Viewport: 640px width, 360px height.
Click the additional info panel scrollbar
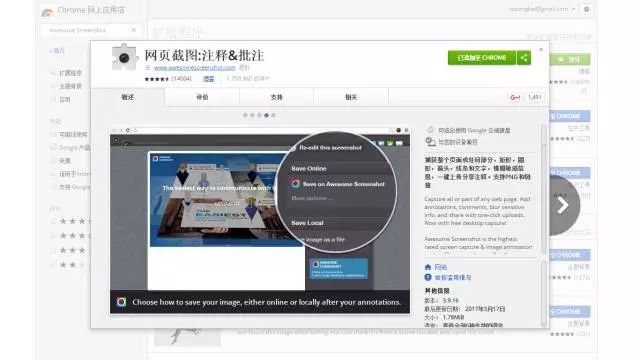[544, 294]
